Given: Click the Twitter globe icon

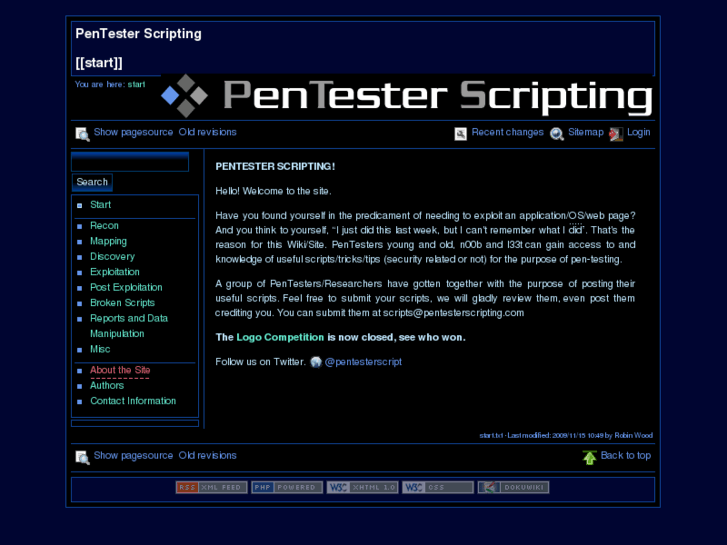Looking at the screenshot, I should (x=316, y=362).
